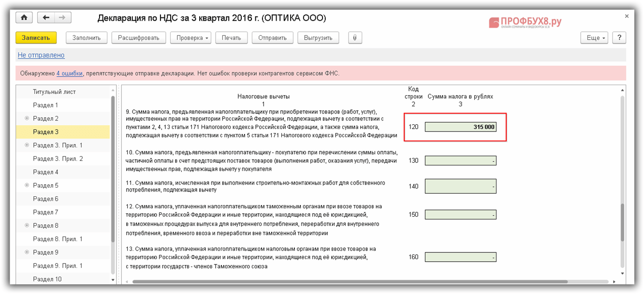
Task: Expand the Раздел 2 tree node
Action: [27, 118]
